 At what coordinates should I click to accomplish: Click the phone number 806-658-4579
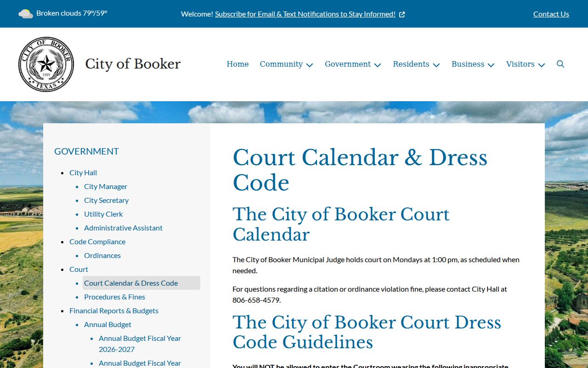[256, 300]
